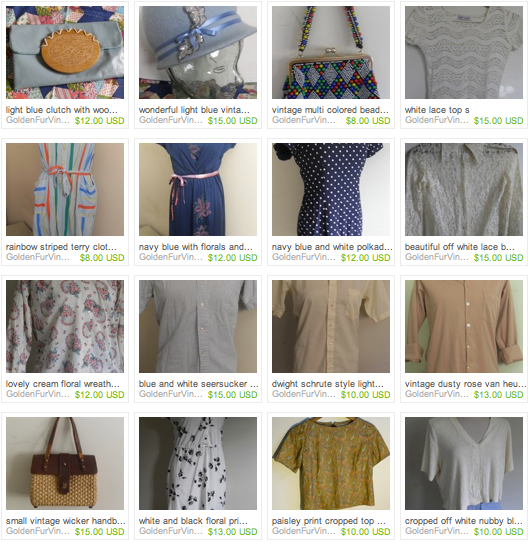Open the light blue clutch thumbnail
Image resolution: width=530 pixels, height=545 pixels.
click(x=65, y=52)
